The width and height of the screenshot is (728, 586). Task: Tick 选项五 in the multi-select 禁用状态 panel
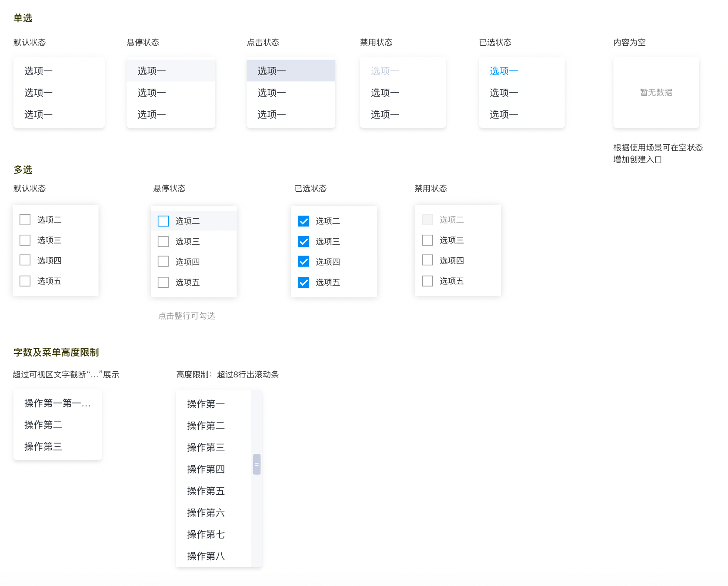(427, 281)
